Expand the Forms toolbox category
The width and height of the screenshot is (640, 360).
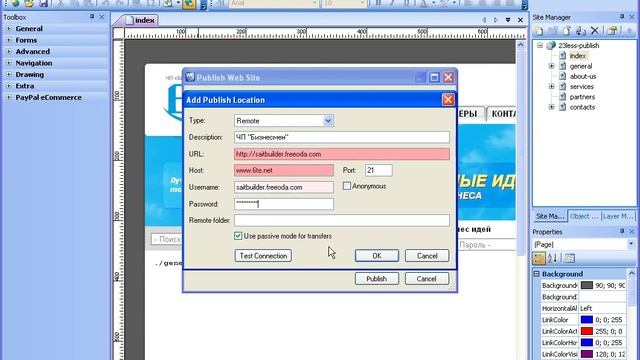tap(8, 40)
